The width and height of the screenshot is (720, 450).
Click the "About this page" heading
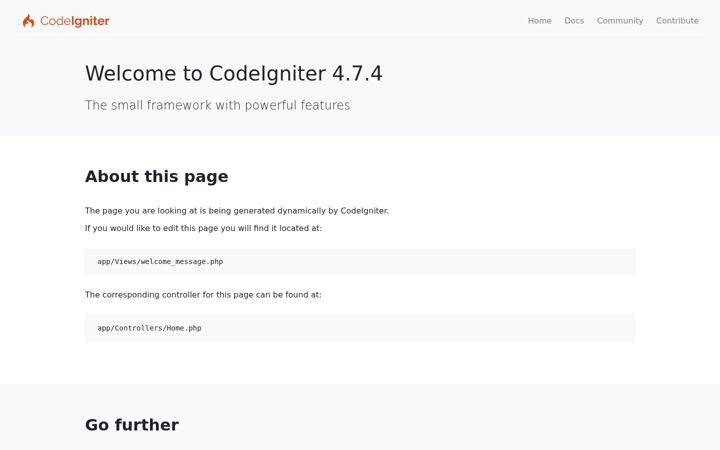pyautogui.click(x=156, y=176)
